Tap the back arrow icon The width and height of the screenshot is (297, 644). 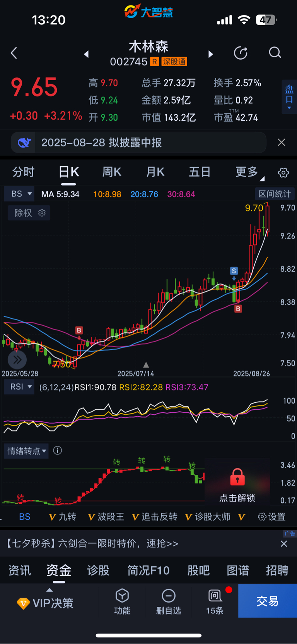[x=14, y=53]
